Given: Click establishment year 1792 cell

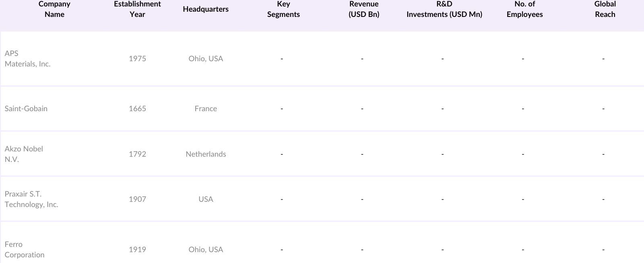Looking at the screenshot, I should click(137, 154).
